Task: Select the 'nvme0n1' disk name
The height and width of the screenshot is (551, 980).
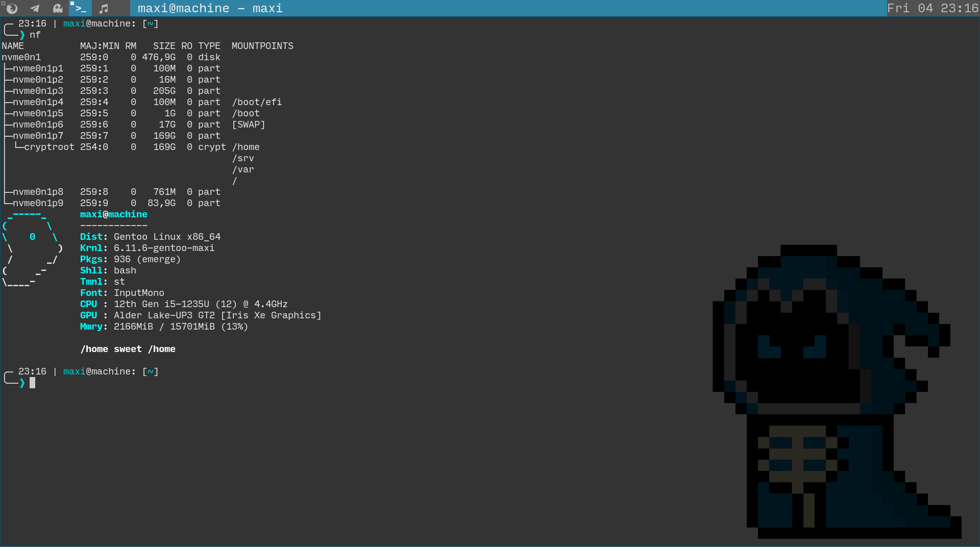Action: click(x=21, y=57)
